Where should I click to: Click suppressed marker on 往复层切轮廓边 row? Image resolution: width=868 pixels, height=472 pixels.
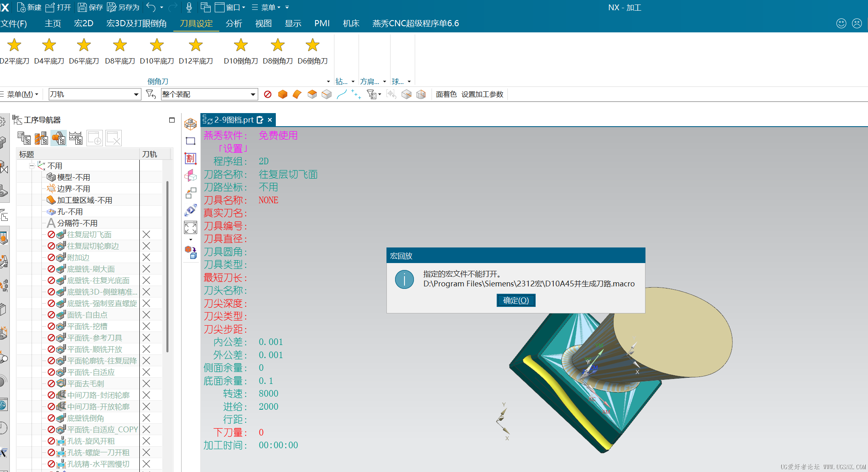(x=51, y=246)
